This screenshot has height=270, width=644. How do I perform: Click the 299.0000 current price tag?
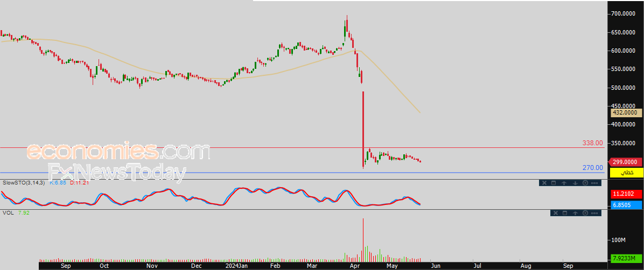click(x=626, y=162)
